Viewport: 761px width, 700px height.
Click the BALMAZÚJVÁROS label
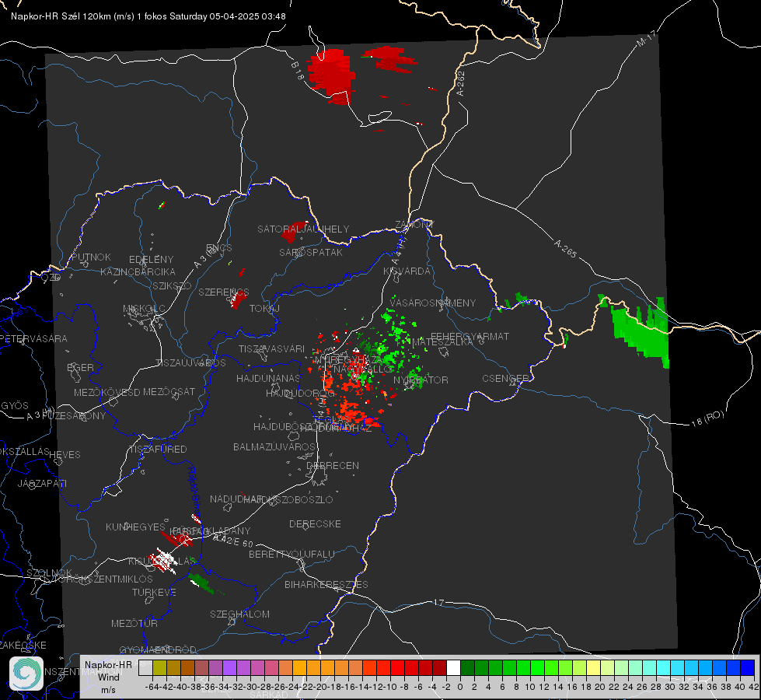coord(274,446)
